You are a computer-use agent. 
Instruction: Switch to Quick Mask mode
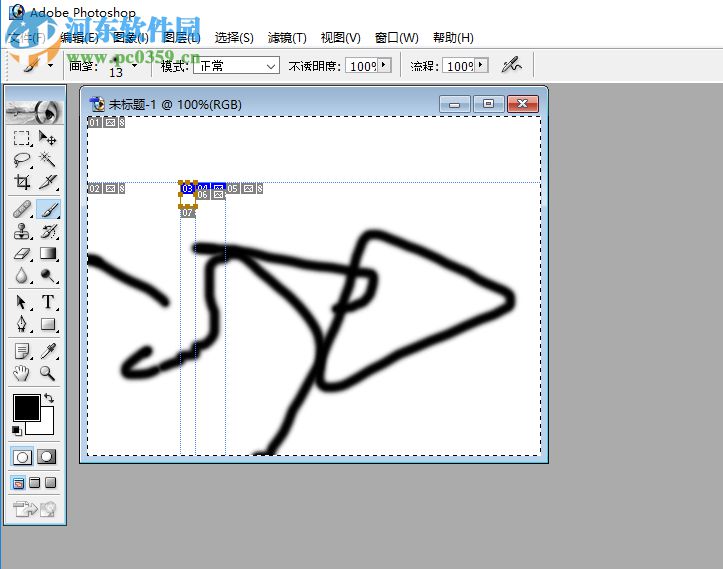click(x=47, y=457)
